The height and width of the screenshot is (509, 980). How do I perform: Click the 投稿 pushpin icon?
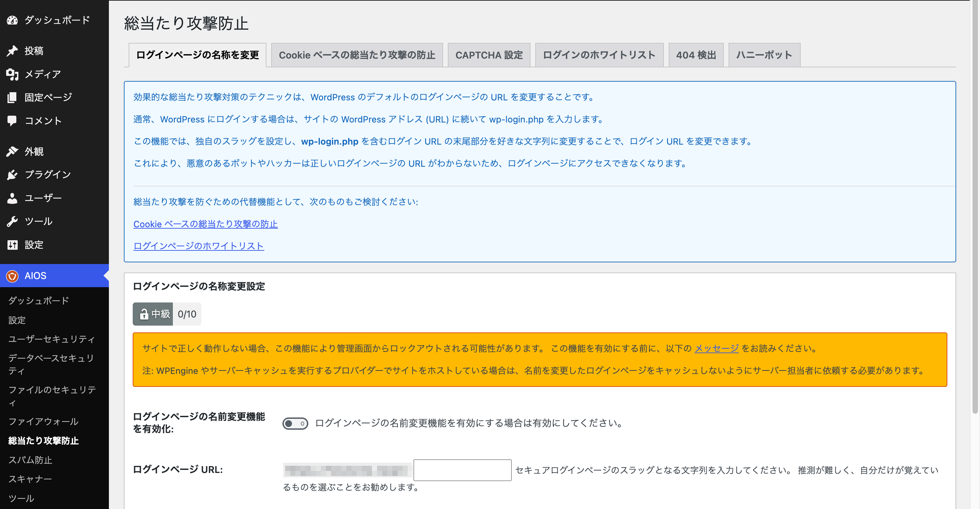(12, 51)
